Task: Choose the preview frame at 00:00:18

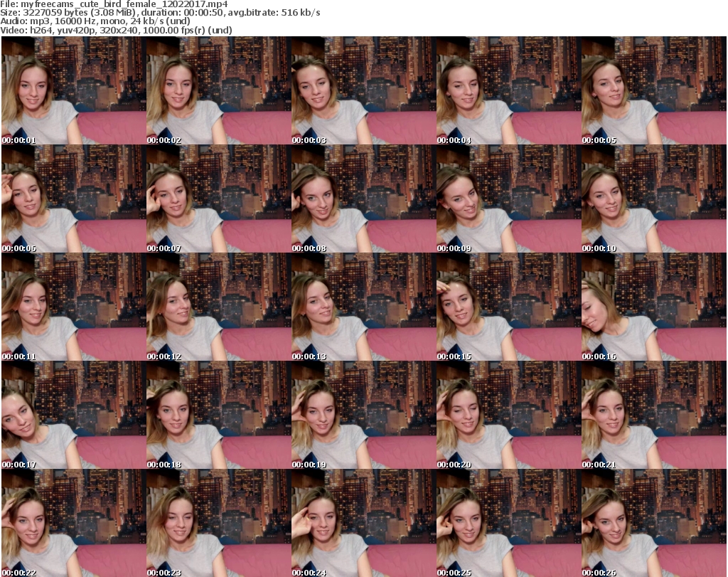Action: (x=219, y=415)
